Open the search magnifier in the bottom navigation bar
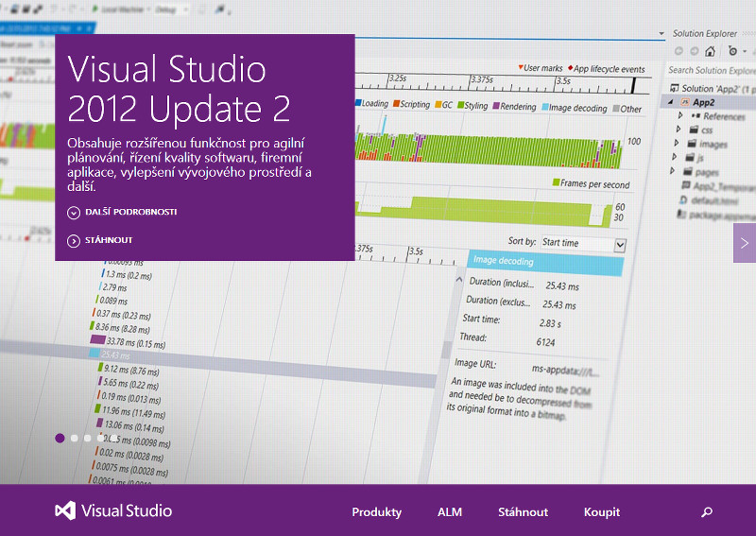The height and width of the screenshot is (536, 756). [x=707, y=511]
